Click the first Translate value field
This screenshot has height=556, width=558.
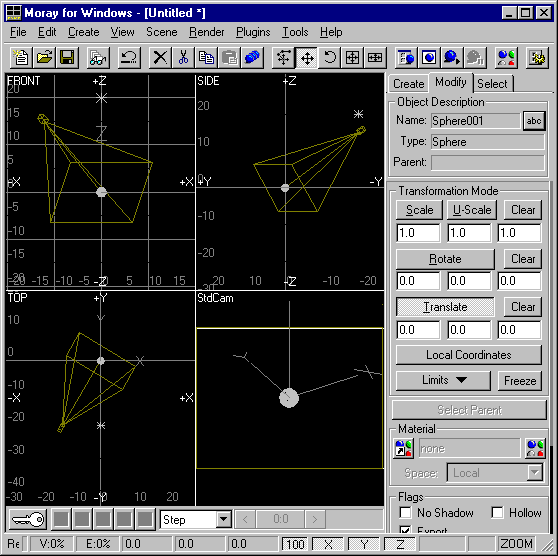pos(418,330)
